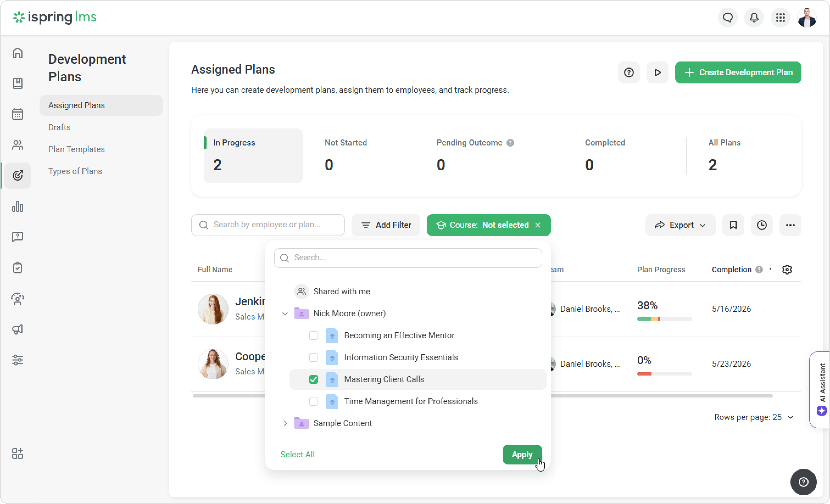Click the bookmark saved filters icon
Image resolution: width=830 pixels, height=504 pixels.
click(733, 225)
